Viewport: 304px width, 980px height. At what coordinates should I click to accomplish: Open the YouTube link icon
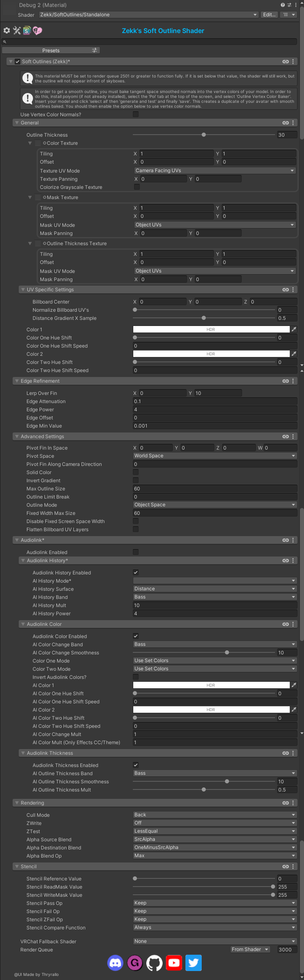tap(174, 963)
